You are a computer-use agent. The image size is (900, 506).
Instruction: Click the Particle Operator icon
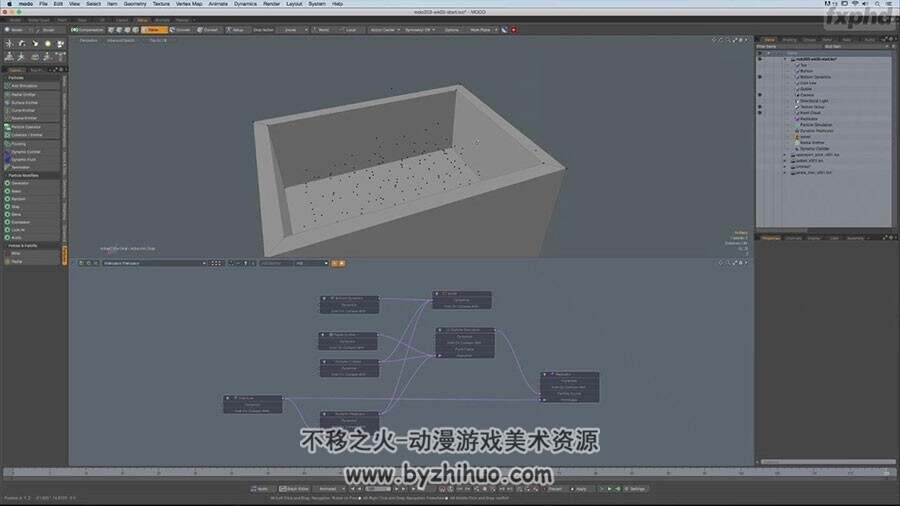click(x=7, y=127)
